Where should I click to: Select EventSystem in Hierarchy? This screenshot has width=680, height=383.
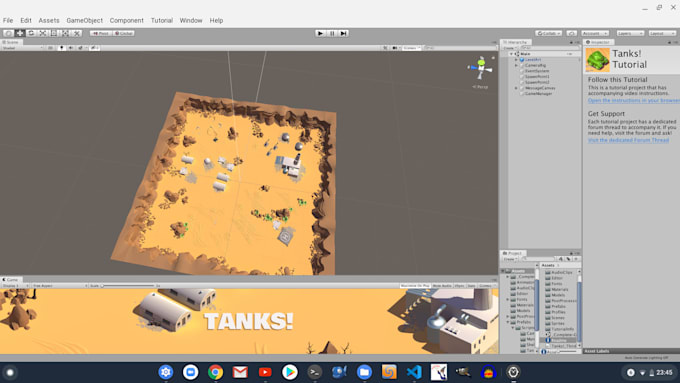pyautogui.click(x=537, y=71)
